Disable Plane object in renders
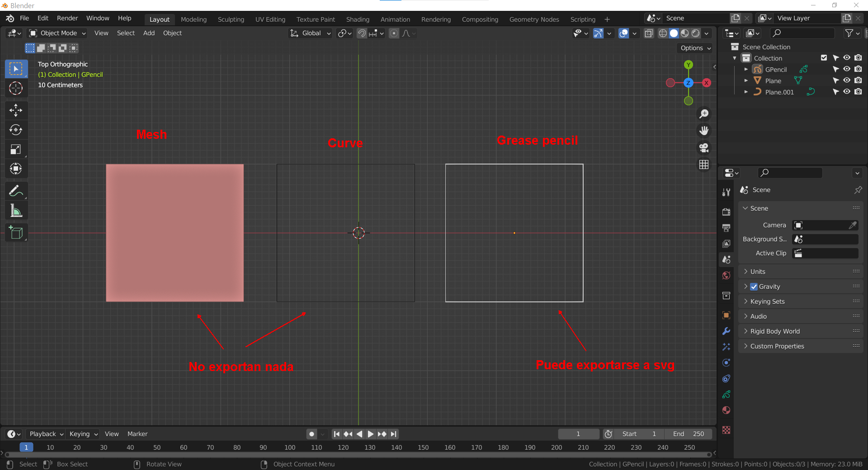868x470 pixels. pos(858,80)
